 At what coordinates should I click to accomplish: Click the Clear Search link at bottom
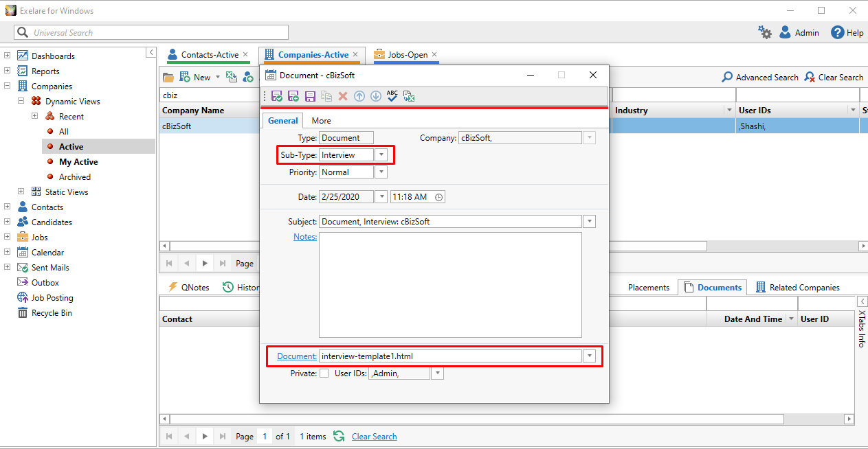tap(374, 437)
